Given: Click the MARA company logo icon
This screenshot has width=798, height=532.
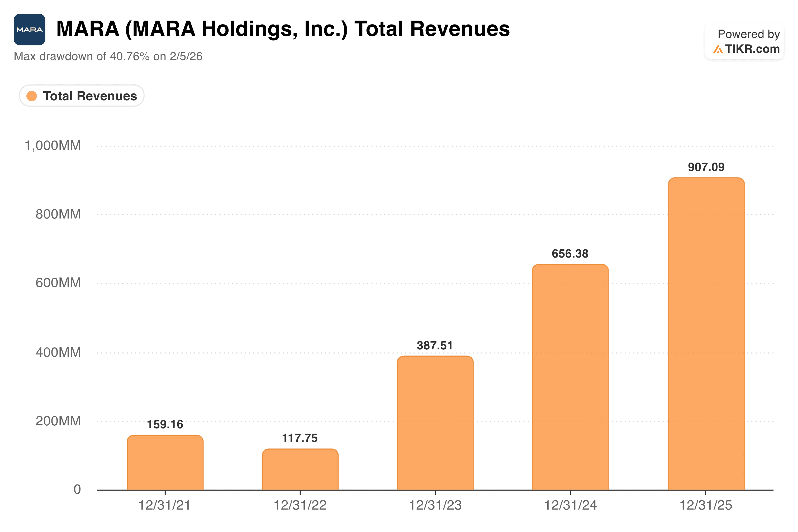Looking at the screenshot, I should pos(30,30).
